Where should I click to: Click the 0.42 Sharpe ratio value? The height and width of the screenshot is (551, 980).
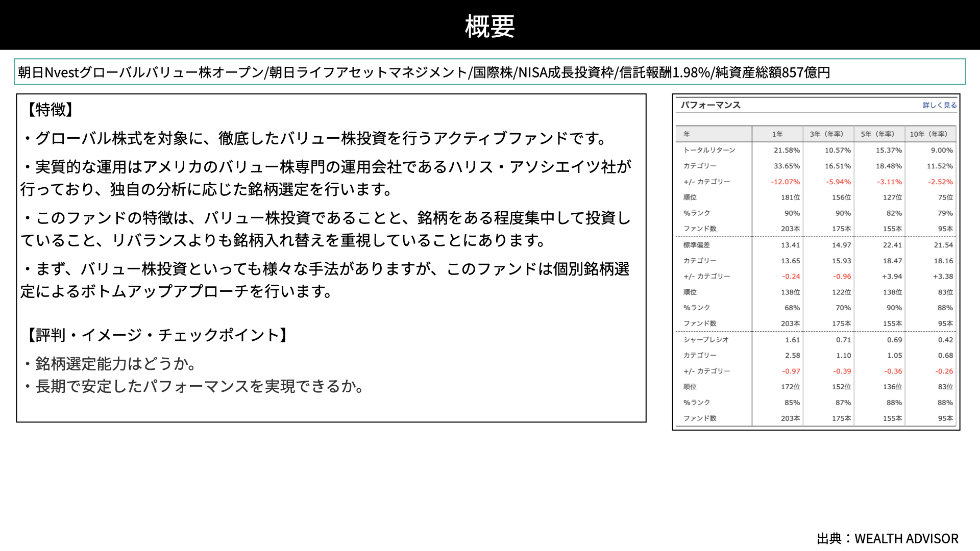[945, 340]
